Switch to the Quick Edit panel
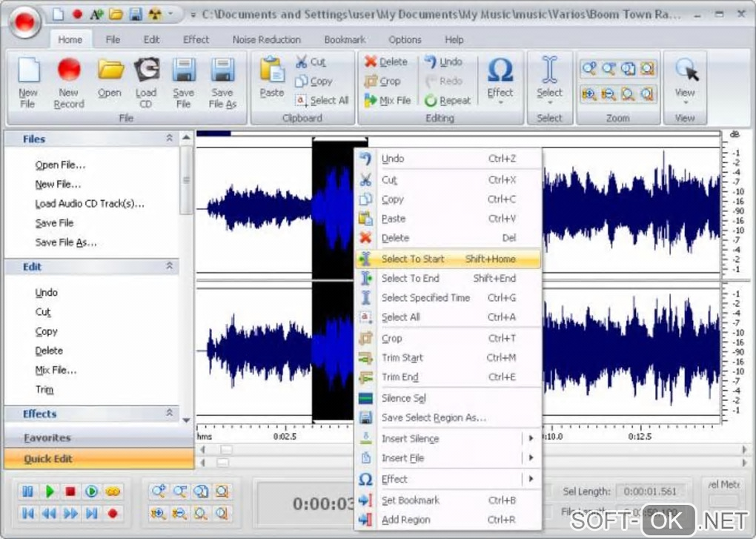 [x=48, y=459]
